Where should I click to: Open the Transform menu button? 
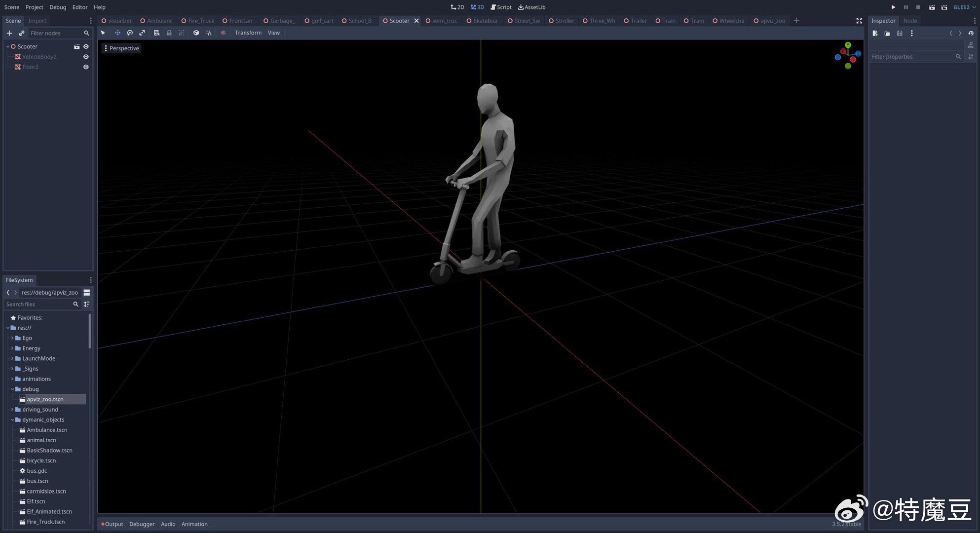point(248,33)
